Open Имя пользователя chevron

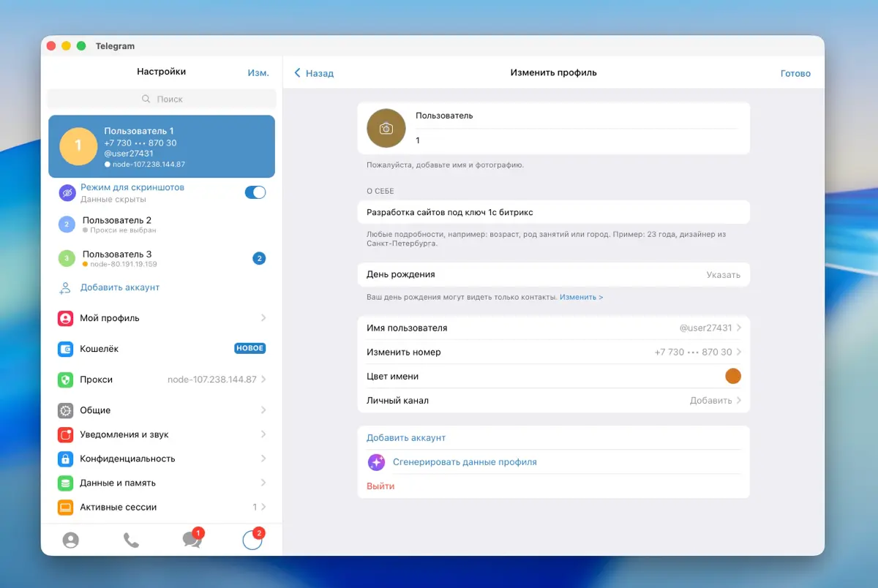coord(739,328)
